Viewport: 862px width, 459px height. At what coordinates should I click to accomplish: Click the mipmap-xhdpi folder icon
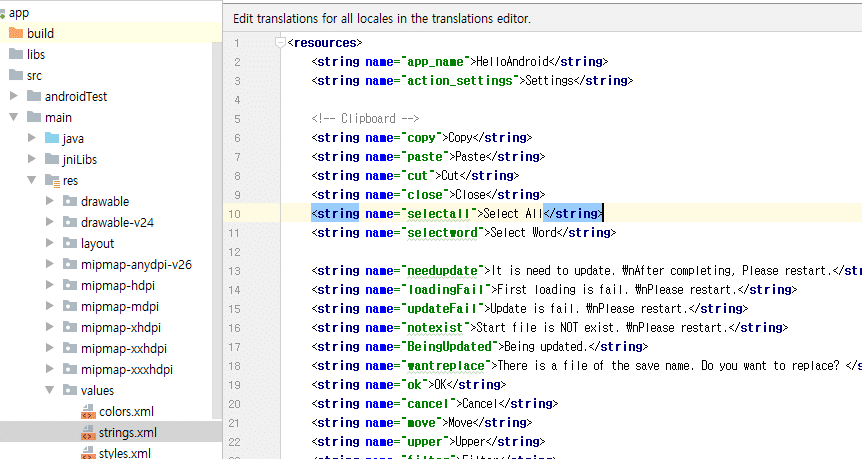coord(70,327)
